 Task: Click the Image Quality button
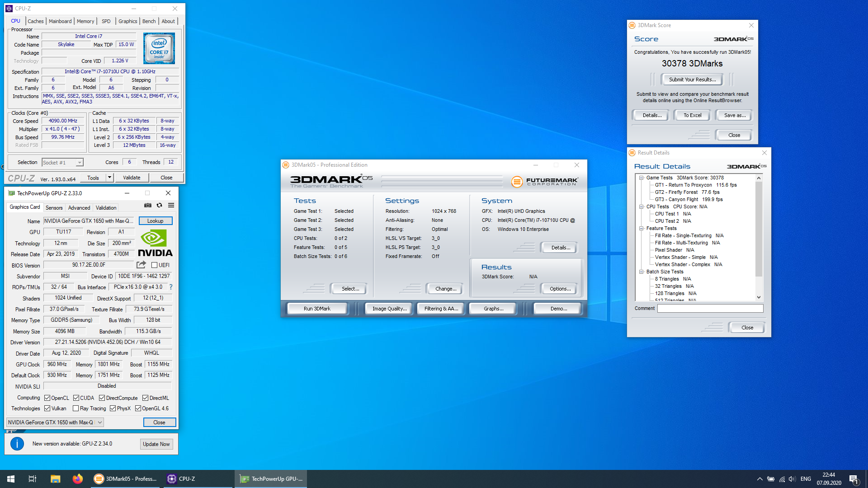click(389, 309)
